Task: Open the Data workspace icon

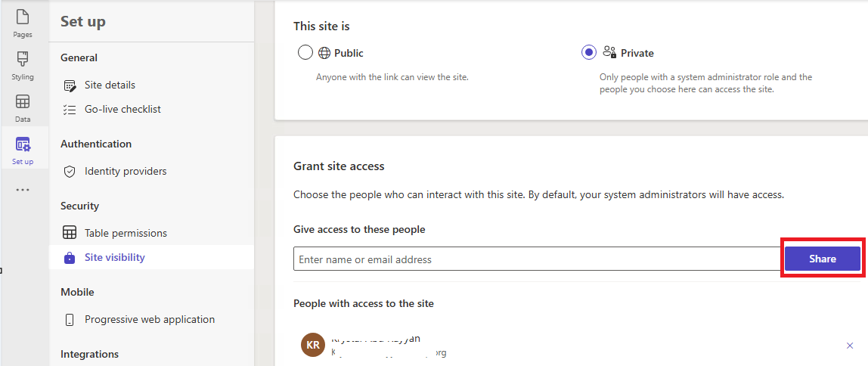Action: point(23,102)
